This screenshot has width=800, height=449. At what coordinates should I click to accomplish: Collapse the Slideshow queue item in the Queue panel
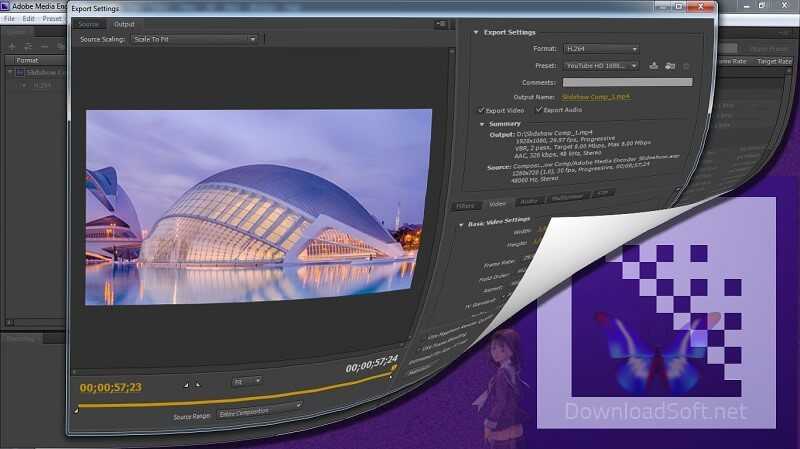coord(10,72)
